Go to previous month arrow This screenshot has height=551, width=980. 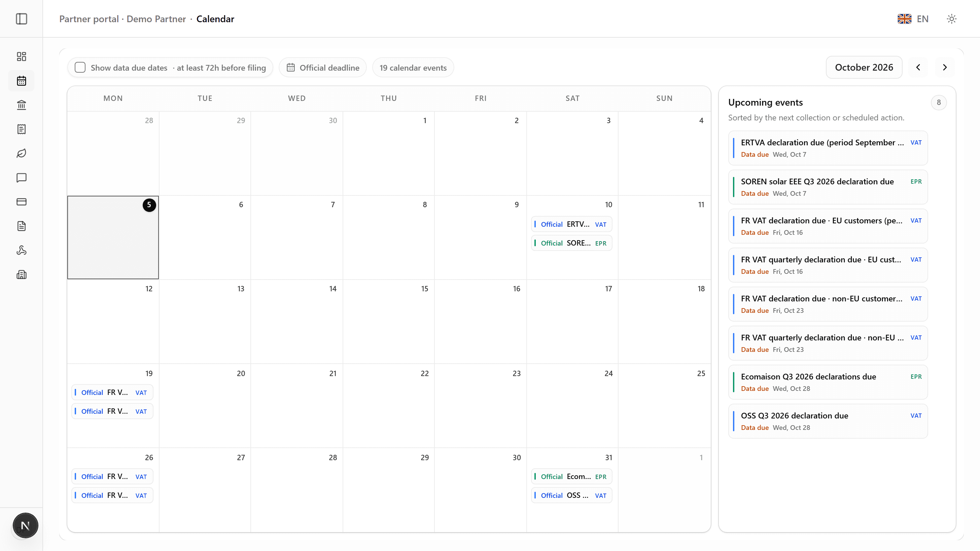pos(918,67)
